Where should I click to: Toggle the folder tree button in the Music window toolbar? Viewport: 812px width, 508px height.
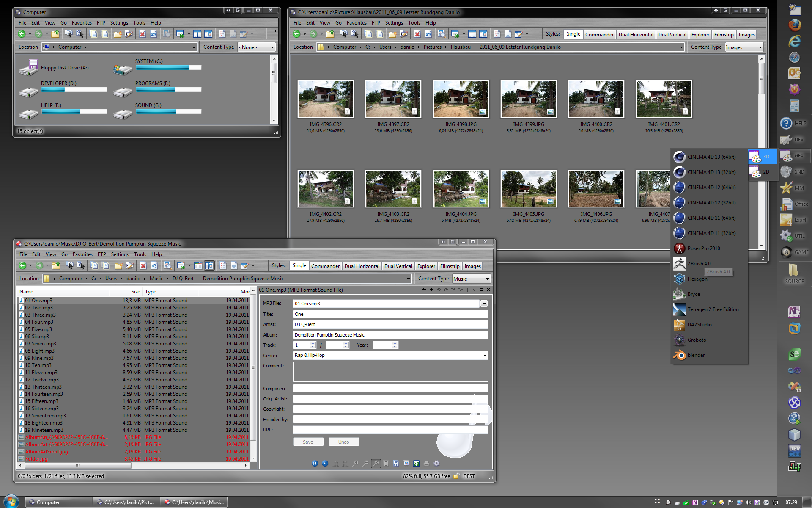(198, 265)
